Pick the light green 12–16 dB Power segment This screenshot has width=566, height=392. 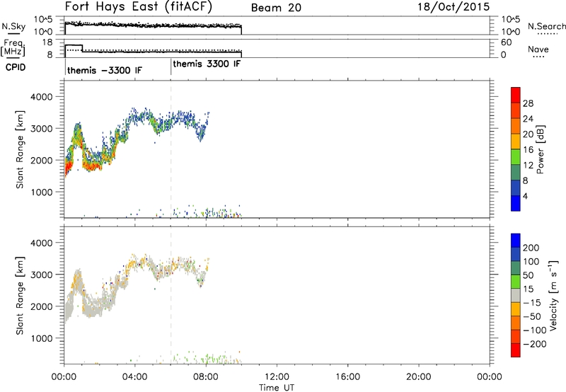[x=516, y=157]
